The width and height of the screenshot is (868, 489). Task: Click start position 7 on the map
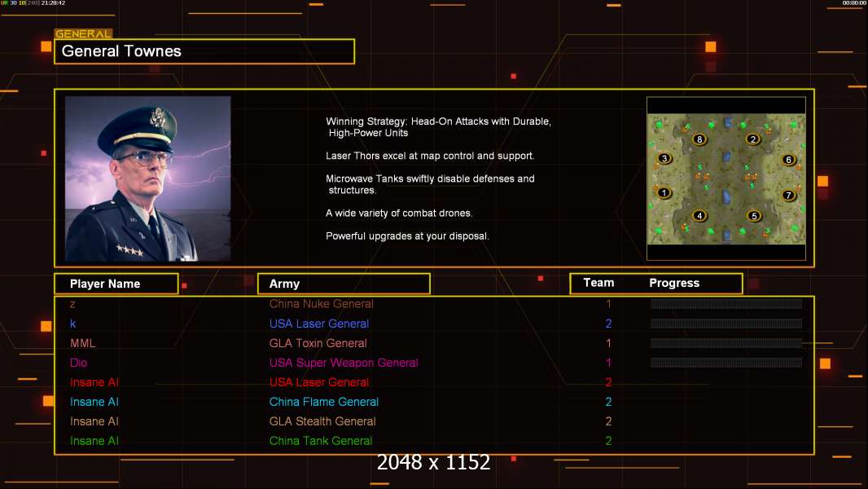789,195
